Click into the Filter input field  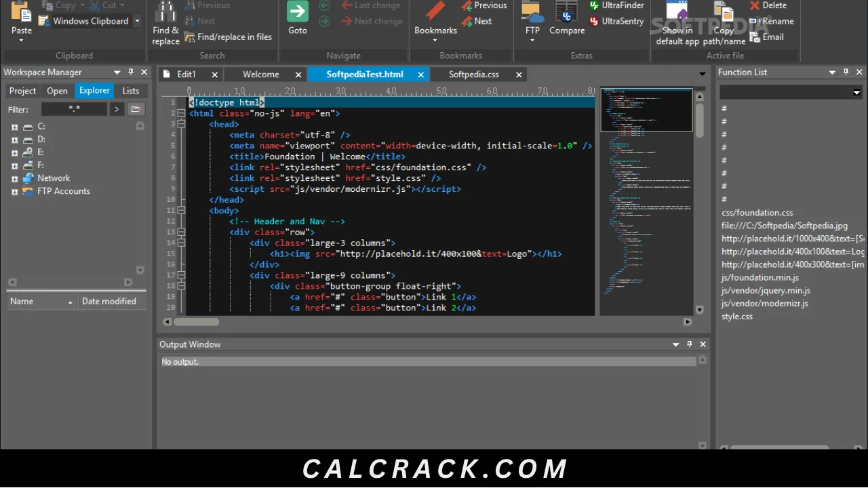tap(74, 109)
